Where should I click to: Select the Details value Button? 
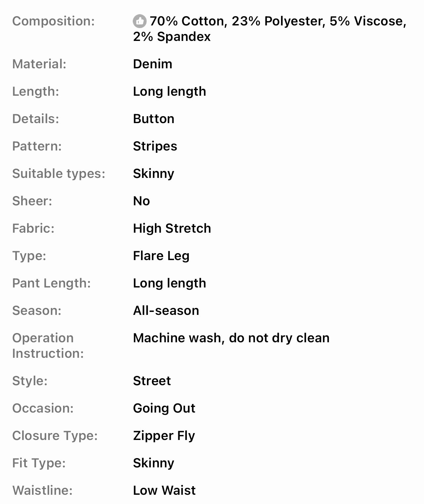pos(154,119)
